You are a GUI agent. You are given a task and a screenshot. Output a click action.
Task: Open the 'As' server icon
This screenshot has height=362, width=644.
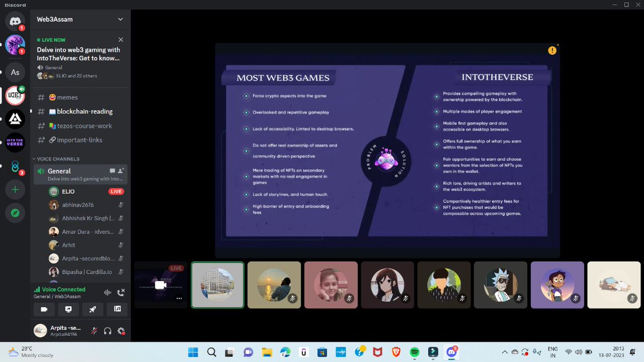(x=15, y=72)
